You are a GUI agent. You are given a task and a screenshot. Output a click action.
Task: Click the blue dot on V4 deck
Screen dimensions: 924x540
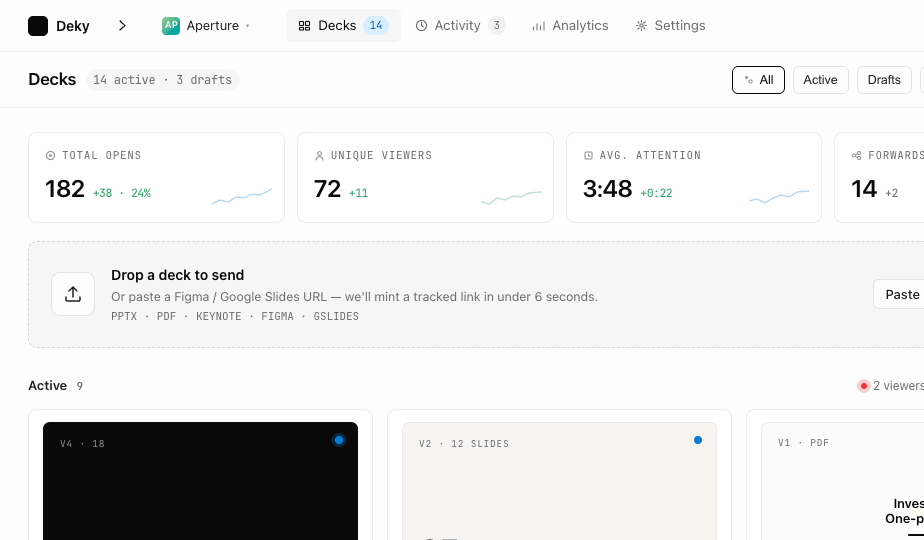coord(339,440)
